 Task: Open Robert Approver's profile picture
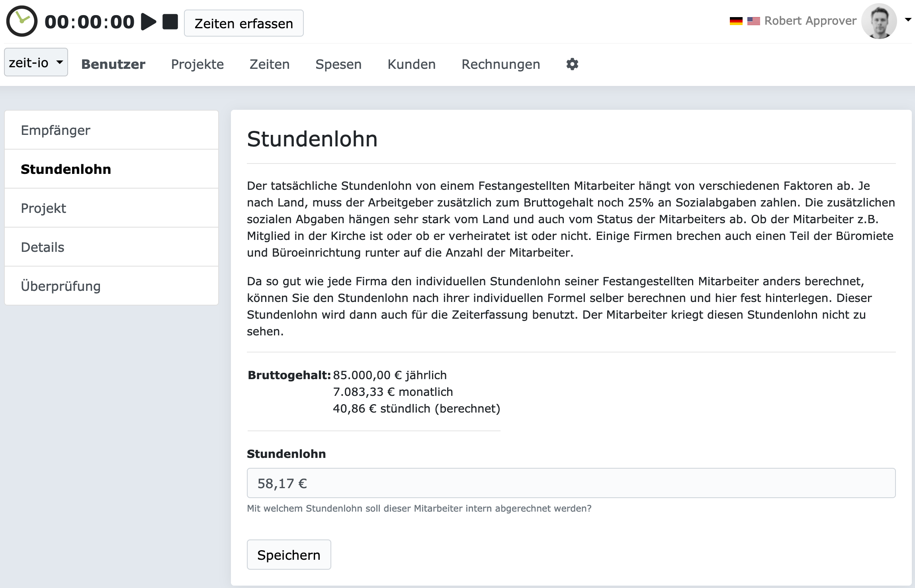880,21
